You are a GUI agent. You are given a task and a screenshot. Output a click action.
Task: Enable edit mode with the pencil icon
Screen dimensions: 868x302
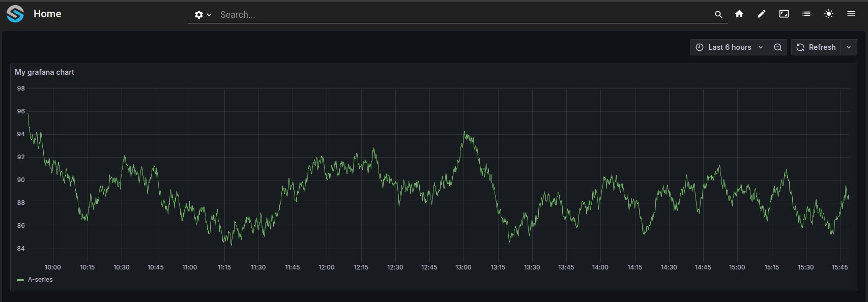[x=762, y=14]
